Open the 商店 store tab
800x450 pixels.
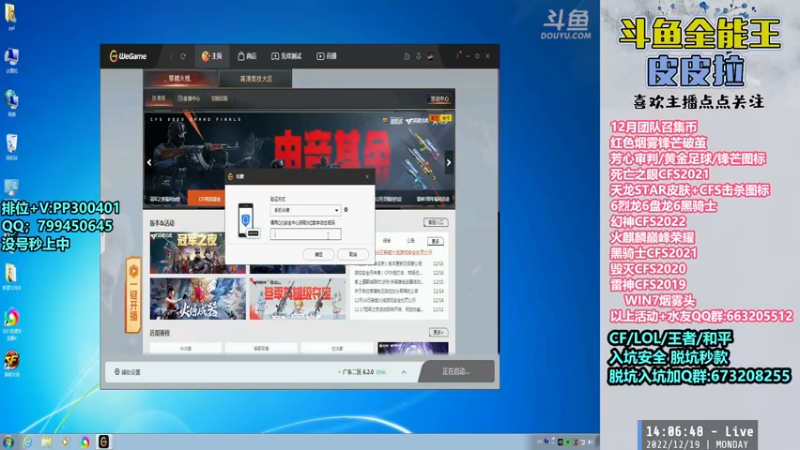[247, 56]
